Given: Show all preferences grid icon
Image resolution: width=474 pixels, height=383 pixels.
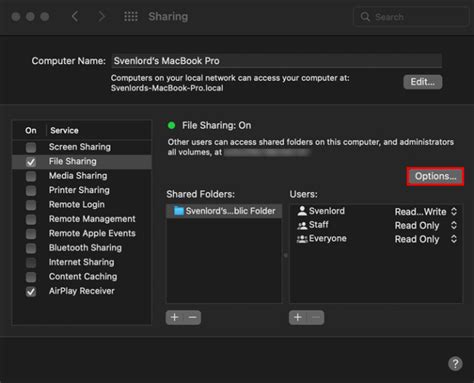Looking at the screenshot, I should 131,16.
